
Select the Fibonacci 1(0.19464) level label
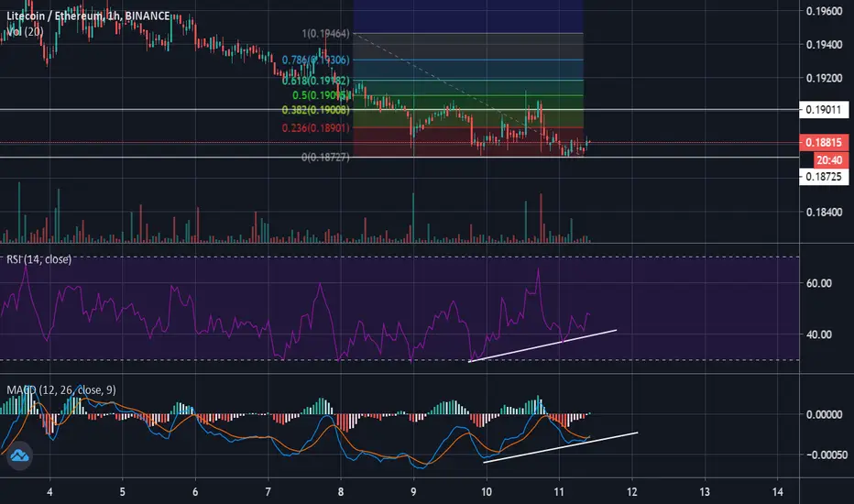click(325, 34)
